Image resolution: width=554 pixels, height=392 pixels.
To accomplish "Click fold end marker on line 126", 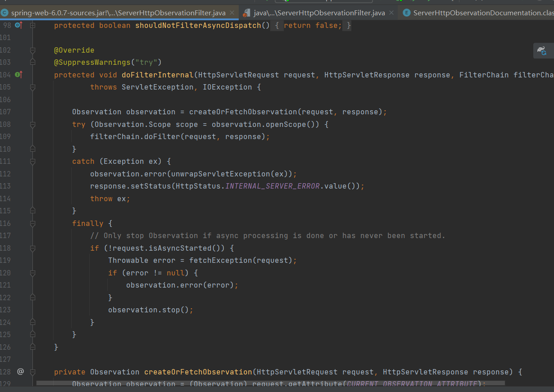I will (32, 347).
